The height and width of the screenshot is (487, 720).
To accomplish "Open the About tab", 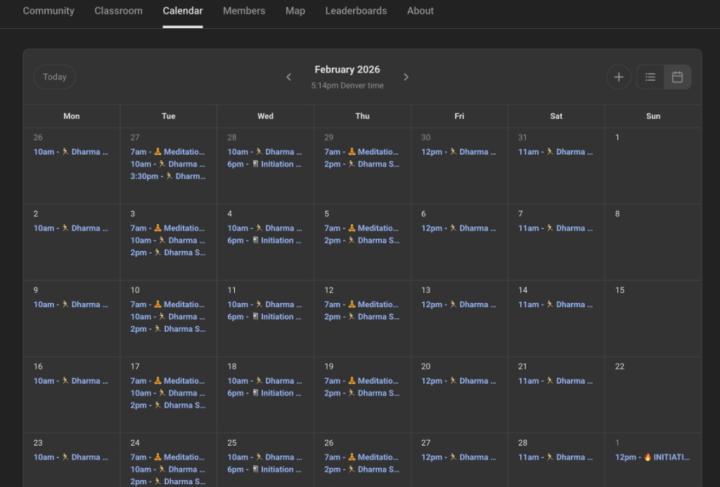I will click(420, 11).
